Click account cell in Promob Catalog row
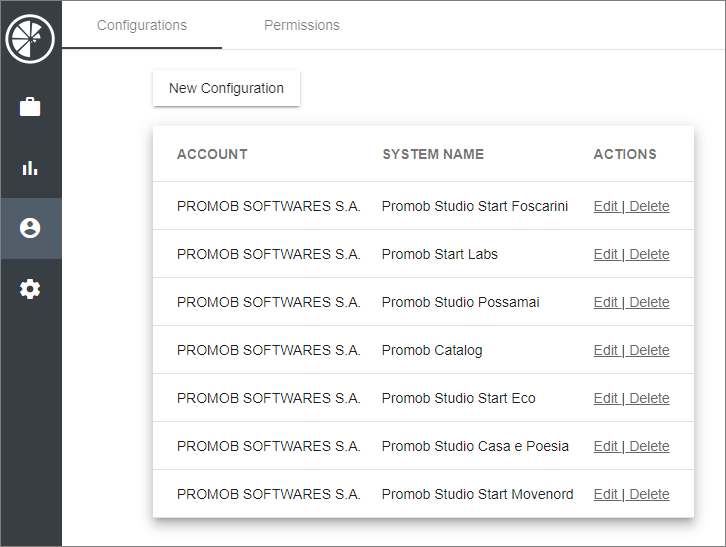Screen dimensions: 726x547 pyautogui.click(x=269, y=350)
